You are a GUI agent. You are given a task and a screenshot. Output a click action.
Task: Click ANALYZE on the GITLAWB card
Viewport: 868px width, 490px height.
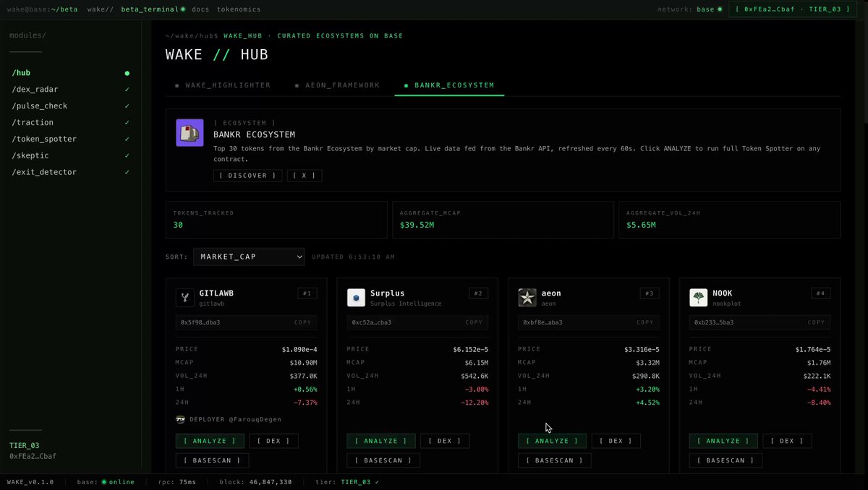pos(210,441)
